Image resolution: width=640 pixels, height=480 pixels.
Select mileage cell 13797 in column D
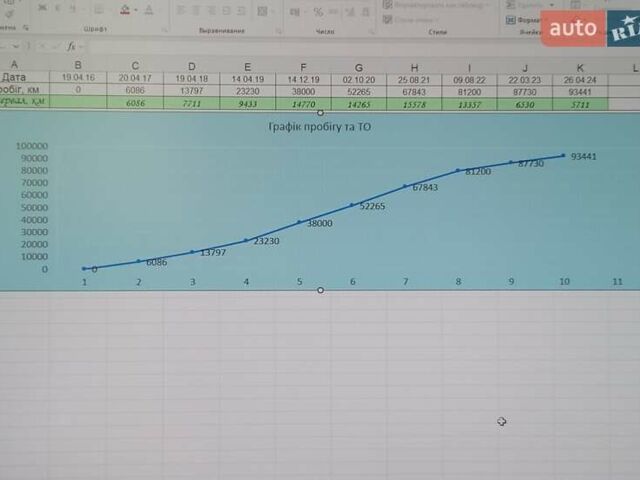tap(191, 91)
